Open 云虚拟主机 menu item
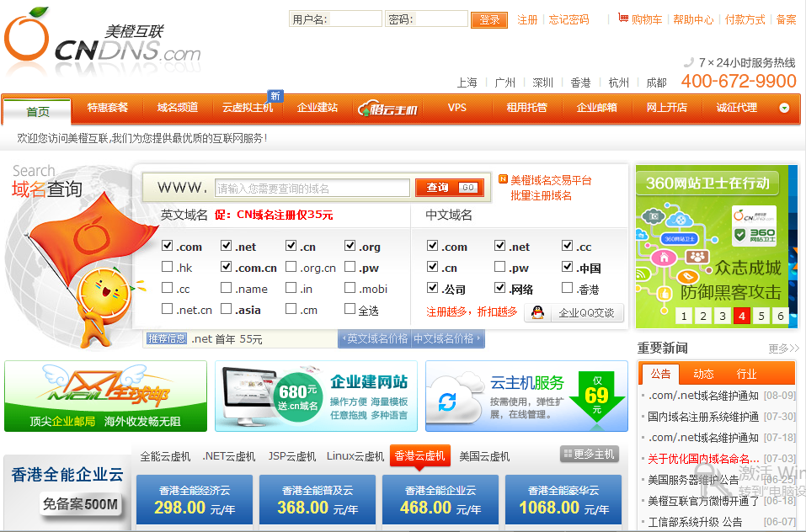This screenshot has height=532, width=806. click(248, 108)
